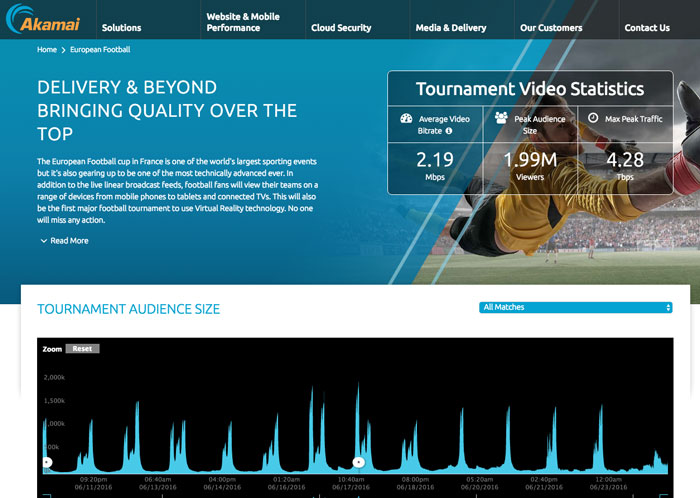
Task: Click the middle chart marker handle
Action: (358, 462)
